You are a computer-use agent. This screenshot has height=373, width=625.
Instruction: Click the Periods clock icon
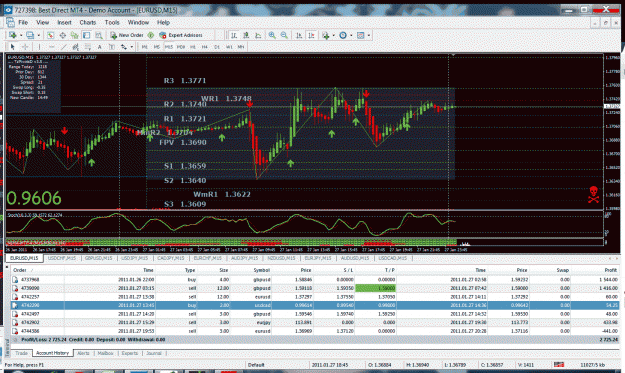[x=343, y=35]
